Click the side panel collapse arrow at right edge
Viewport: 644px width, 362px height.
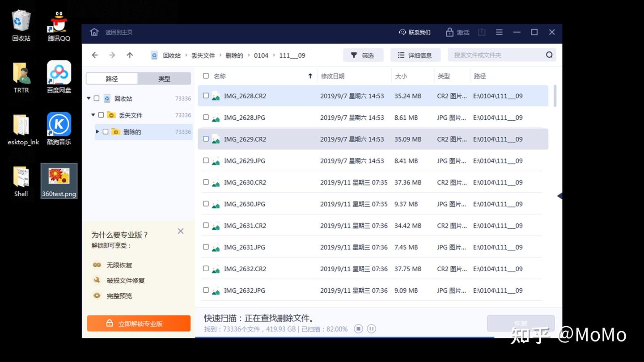click(559, 196)
